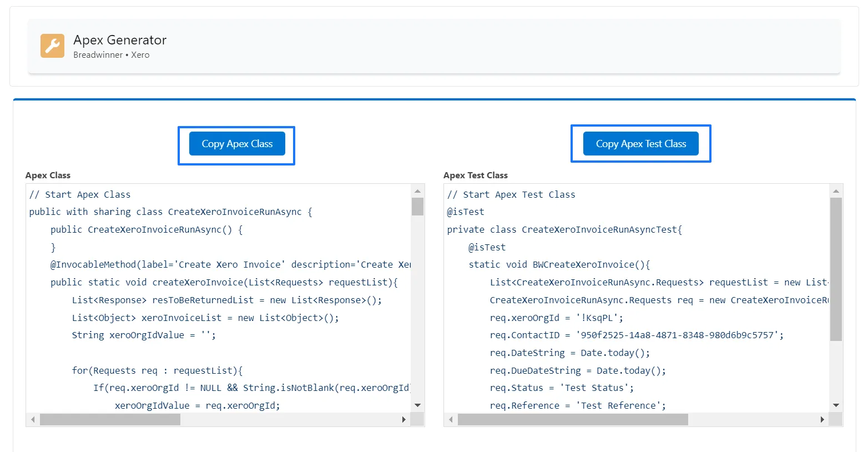Viewport: 868px width, 452px height.
Task: Click the 'Apex Generator' page title
Action: [120, 40]
